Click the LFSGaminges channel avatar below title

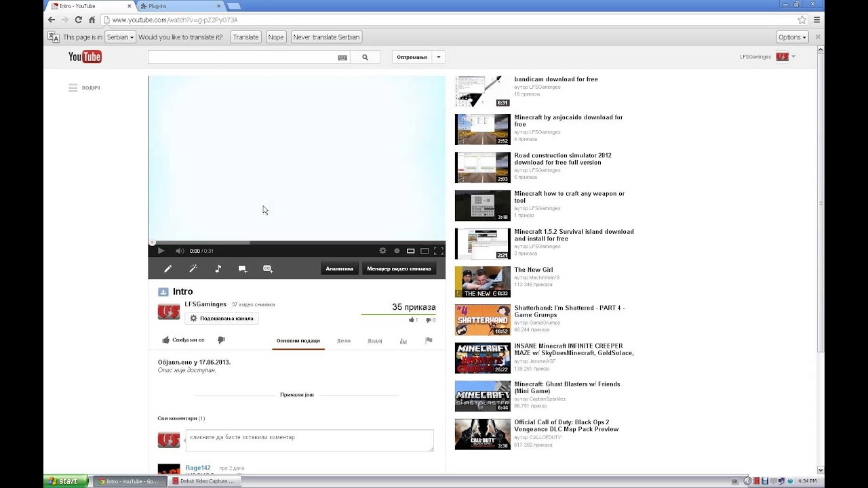(x=169, y=312)
